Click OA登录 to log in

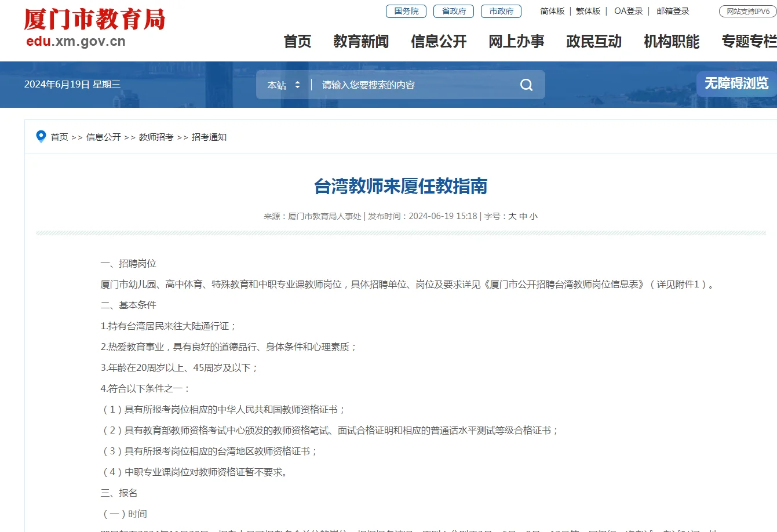coord(628,11)
